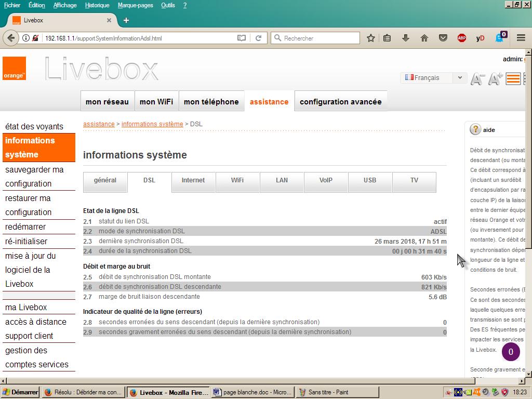Go to the browser home page
Image resolution: width=532 pixels, height=399 pixels.
[x=424, y=38]
